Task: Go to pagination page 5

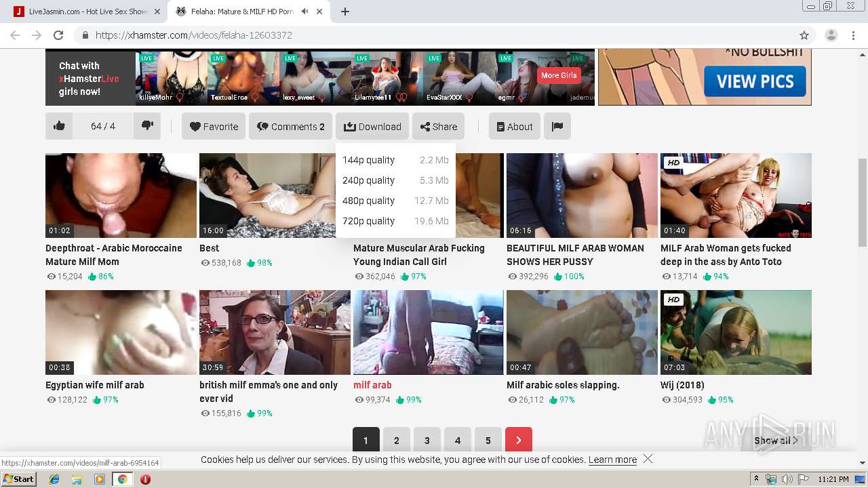Action: tap(488, 441)
